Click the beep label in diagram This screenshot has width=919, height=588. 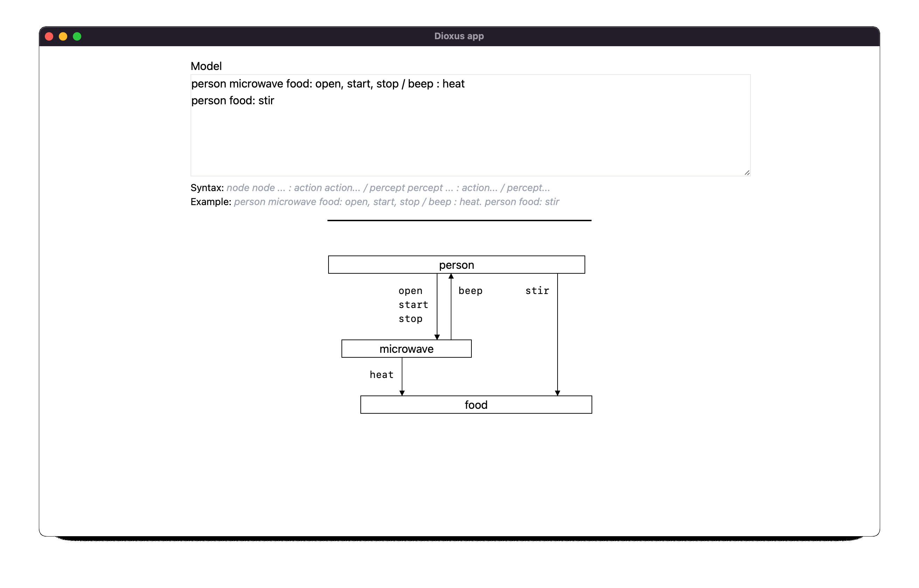[470, 291]
